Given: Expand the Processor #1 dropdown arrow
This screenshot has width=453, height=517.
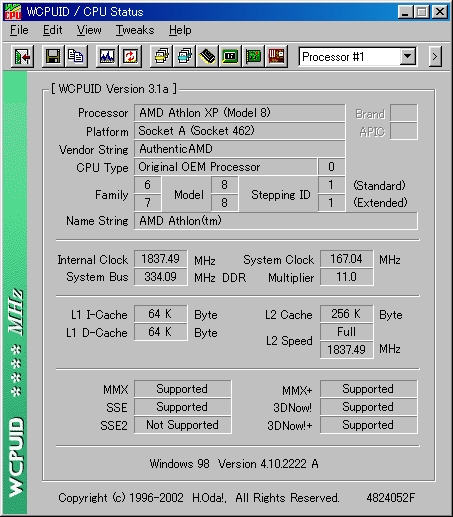Looking at the screenshot, I should [407, 57].
